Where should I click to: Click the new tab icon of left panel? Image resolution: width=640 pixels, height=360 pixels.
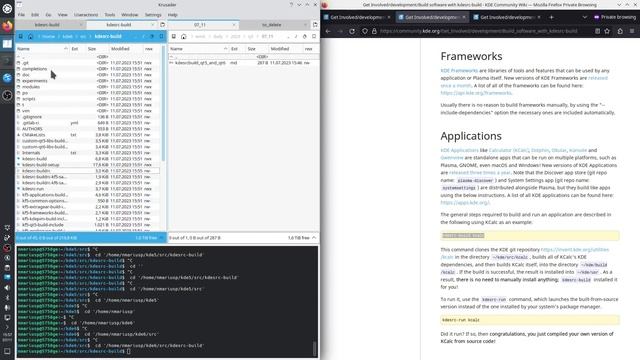[162, 25]
